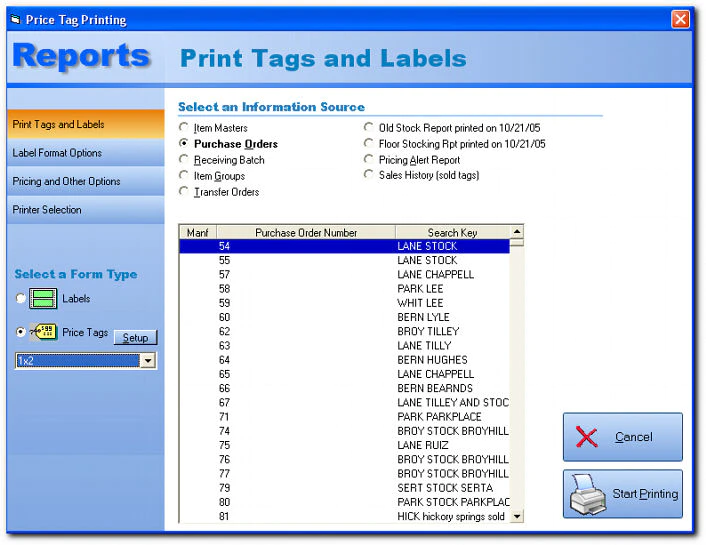
Task: Click the list's scroll down arrow
Action: point(517,516)
